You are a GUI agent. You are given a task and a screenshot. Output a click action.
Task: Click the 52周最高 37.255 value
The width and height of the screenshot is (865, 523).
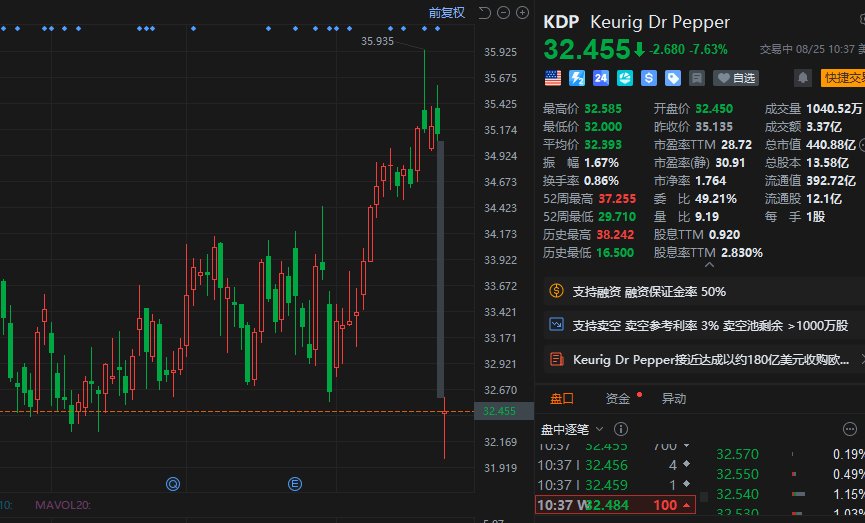tap(617, 199)
